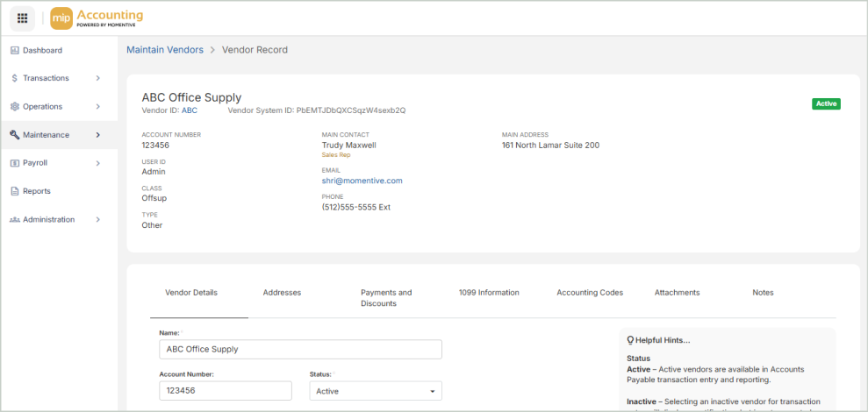The height and width of the screenshot is (412, 868).
Task: Open the 1099 Information tab
Action: [489, 293]
